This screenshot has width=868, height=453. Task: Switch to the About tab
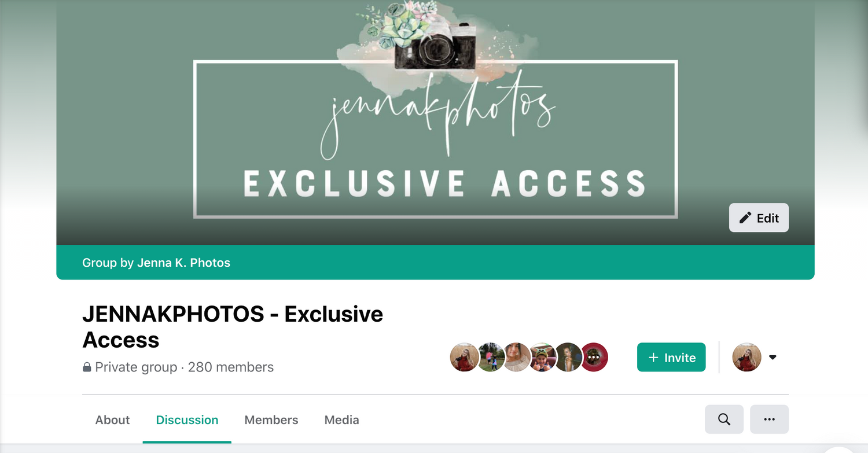pos(112,420)
